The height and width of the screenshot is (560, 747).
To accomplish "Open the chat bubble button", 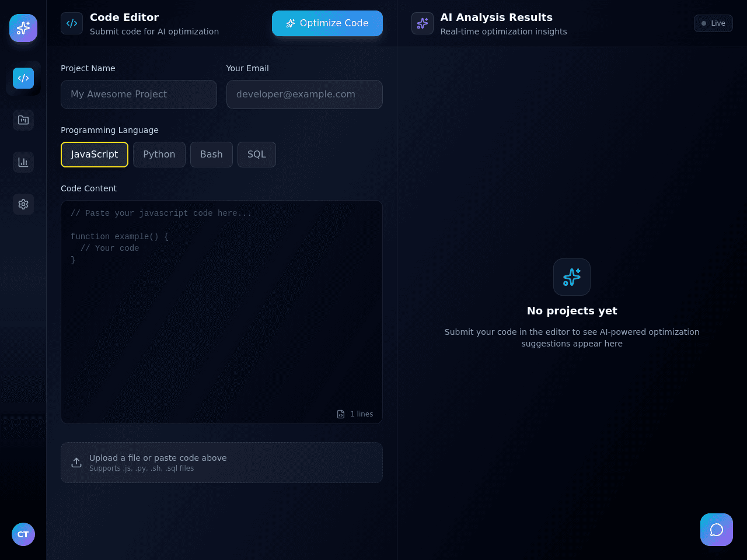I will (x=717, y=530).
